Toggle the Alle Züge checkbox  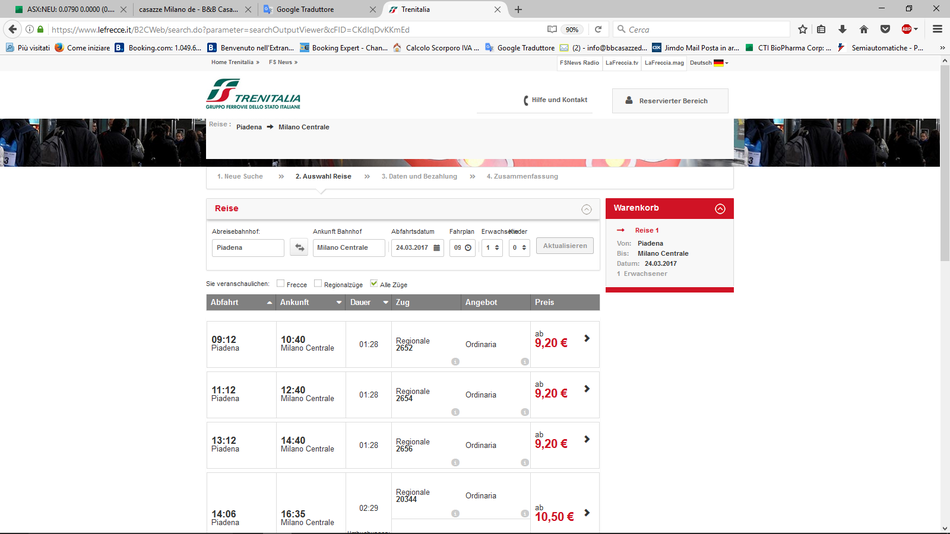tap(374, 283)
